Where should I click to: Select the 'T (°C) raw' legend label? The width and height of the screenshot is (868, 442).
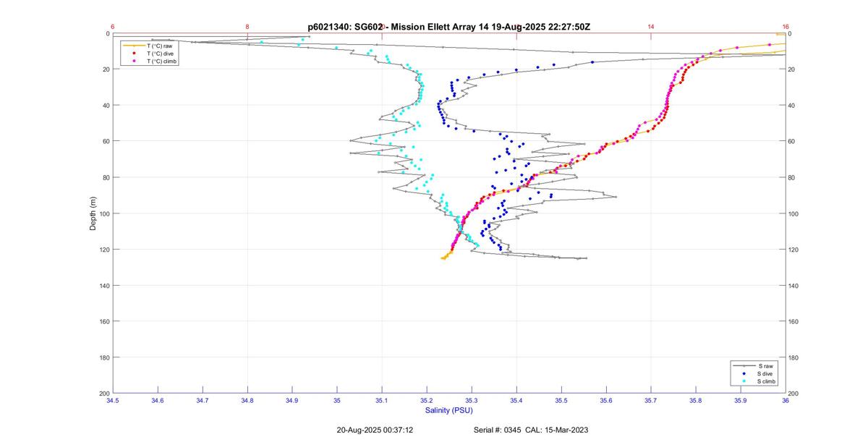click(x=159, y=46)
